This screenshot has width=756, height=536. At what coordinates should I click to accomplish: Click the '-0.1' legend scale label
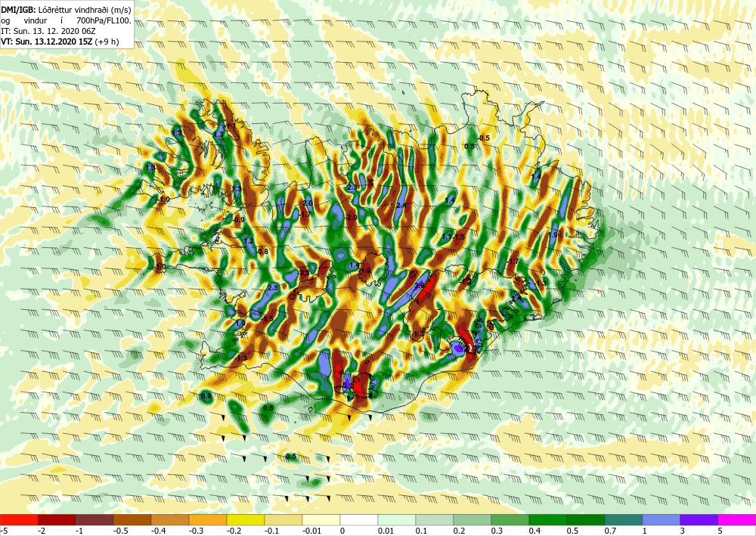click(272, 531)
